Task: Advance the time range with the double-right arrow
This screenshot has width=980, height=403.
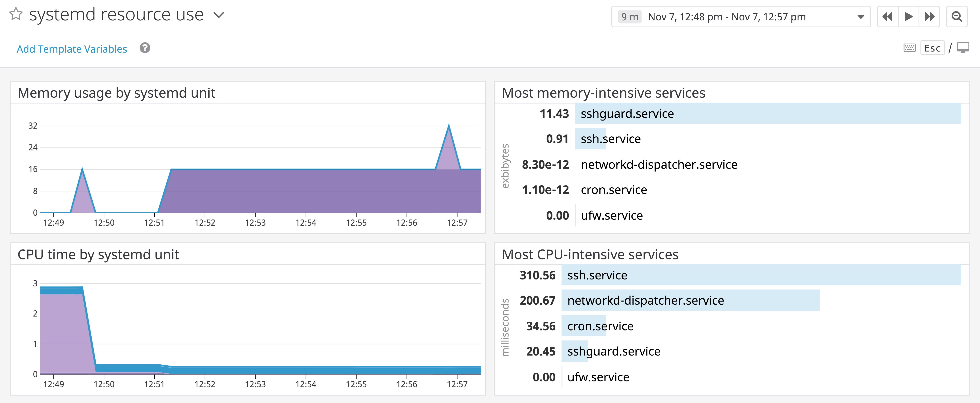Action: pyautogui.click(x=929, y=16)
